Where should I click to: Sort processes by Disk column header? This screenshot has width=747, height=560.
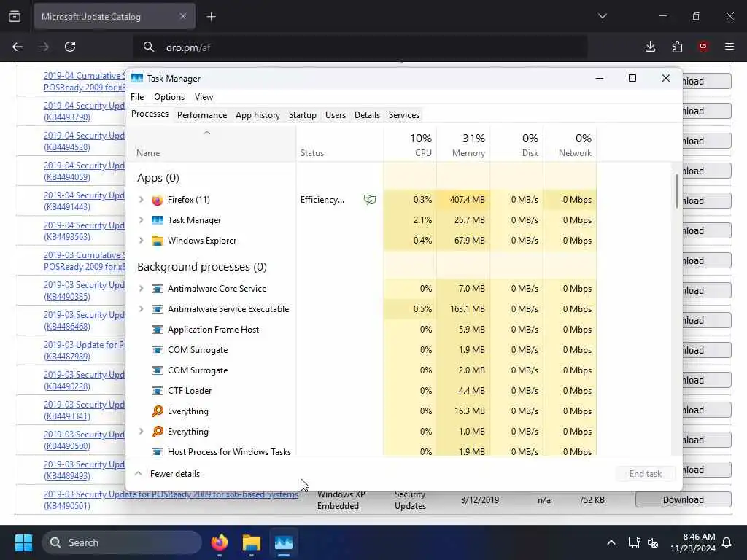point(517,144)
